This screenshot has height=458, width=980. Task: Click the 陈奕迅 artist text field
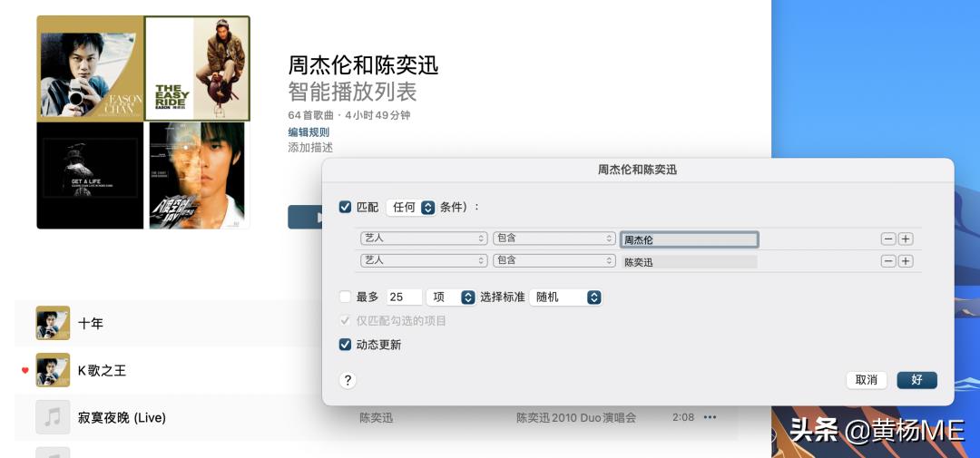click(690, 262)
